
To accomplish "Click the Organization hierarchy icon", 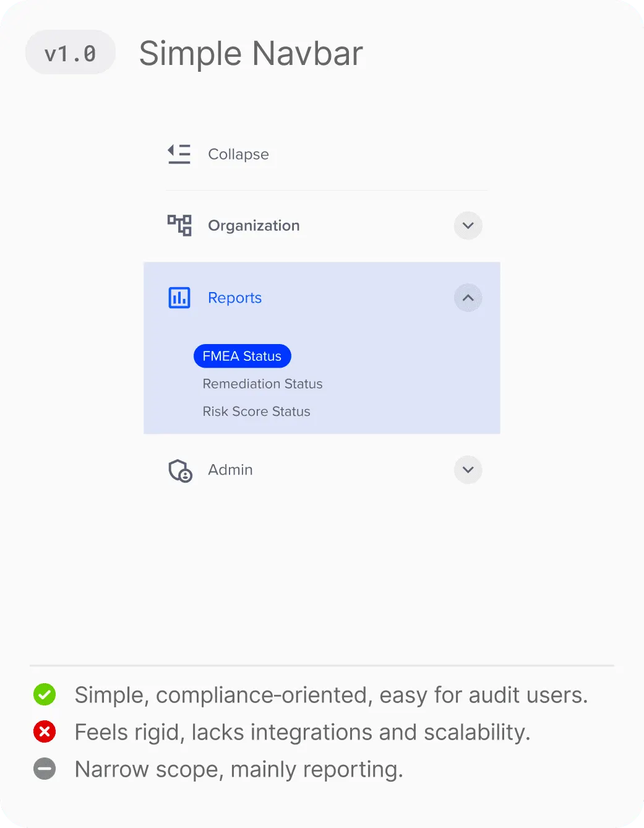I will [179, 225].
